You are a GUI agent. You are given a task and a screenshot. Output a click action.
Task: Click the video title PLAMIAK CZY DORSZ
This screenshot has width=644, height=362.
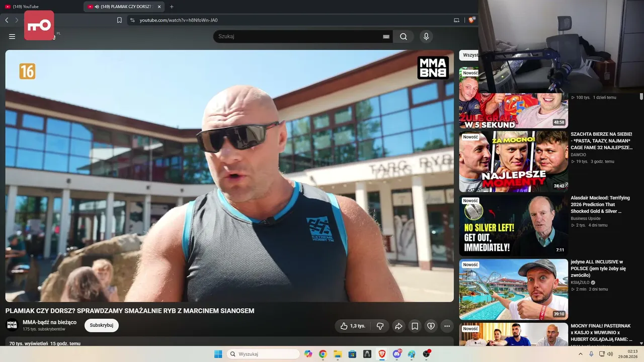point(130,311)
